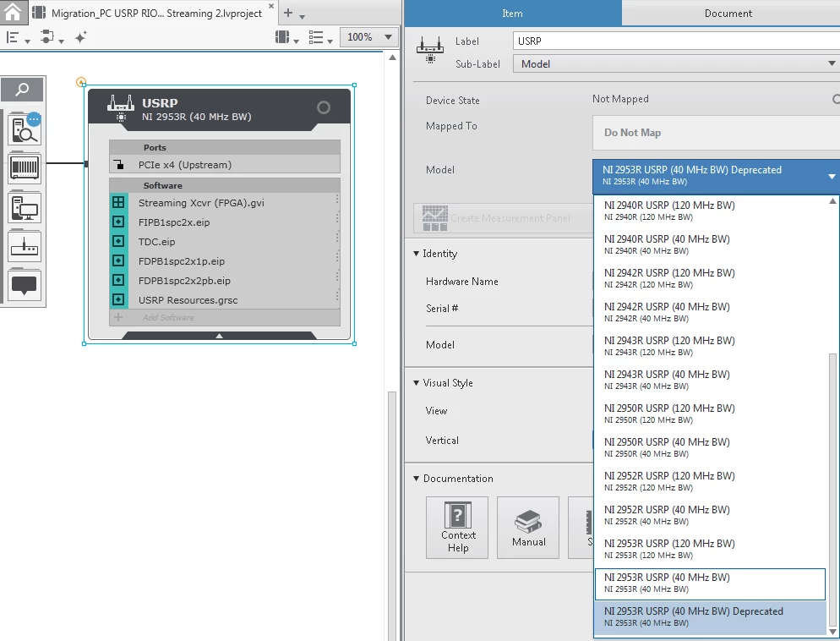Image resolution: width=840 pixels, height=641 pixels.
Task: Open the palette search magnifier
Action: [24, 90]
